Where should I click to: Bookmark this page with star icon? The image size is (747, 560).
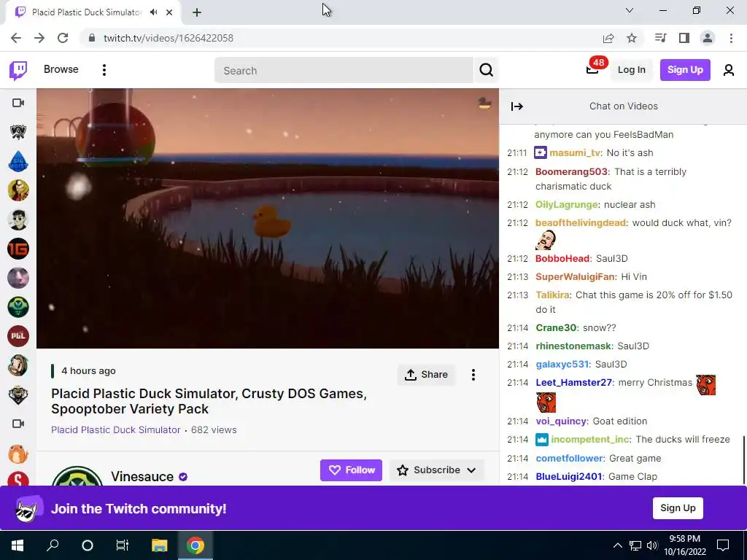[x=632, y=38]
